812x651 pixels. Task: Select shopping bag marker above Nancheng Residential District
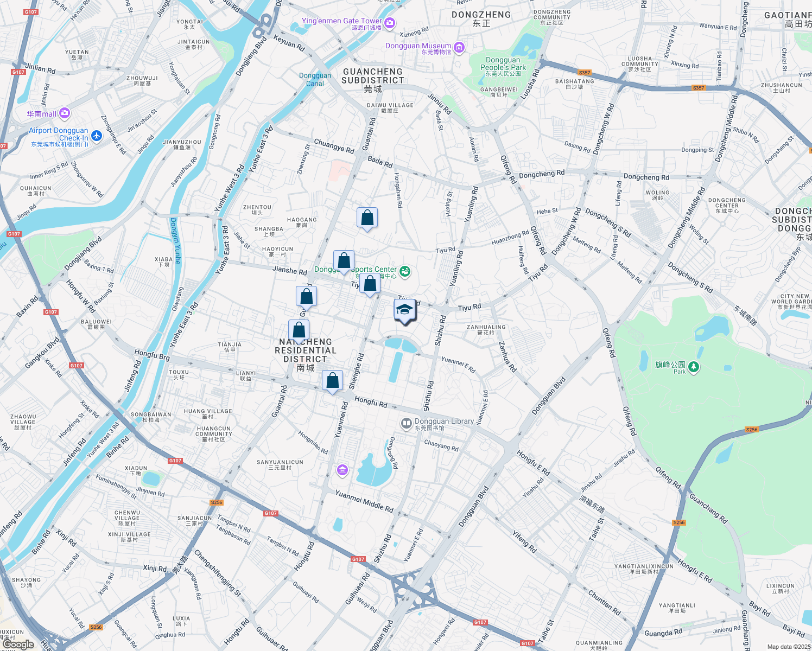(299, 330)
